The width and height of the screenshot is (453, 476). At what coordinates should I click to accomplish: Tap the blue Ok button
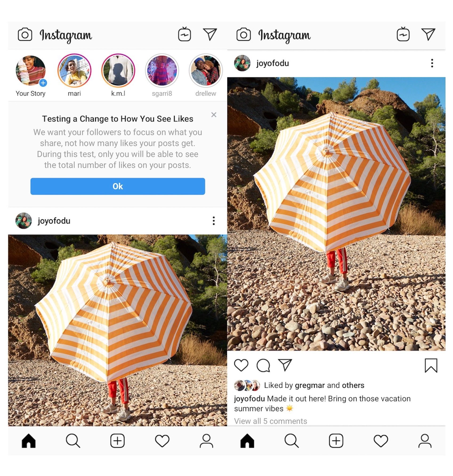tap(118, 186)
